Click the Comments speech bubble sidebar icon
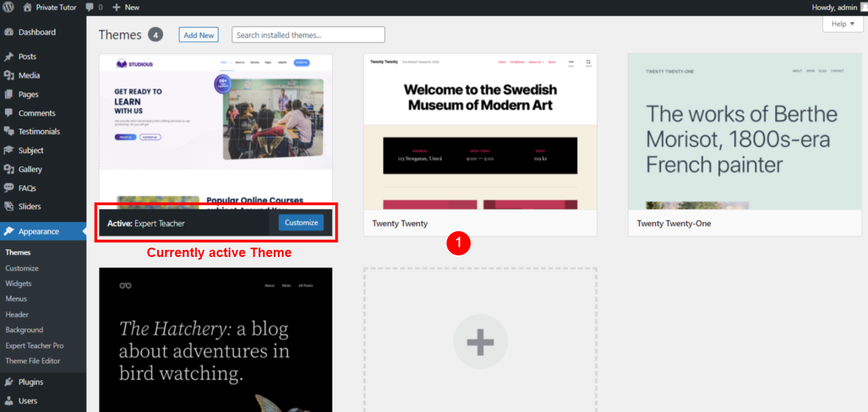The image size is (868, 412). click(x=9, y=113)
